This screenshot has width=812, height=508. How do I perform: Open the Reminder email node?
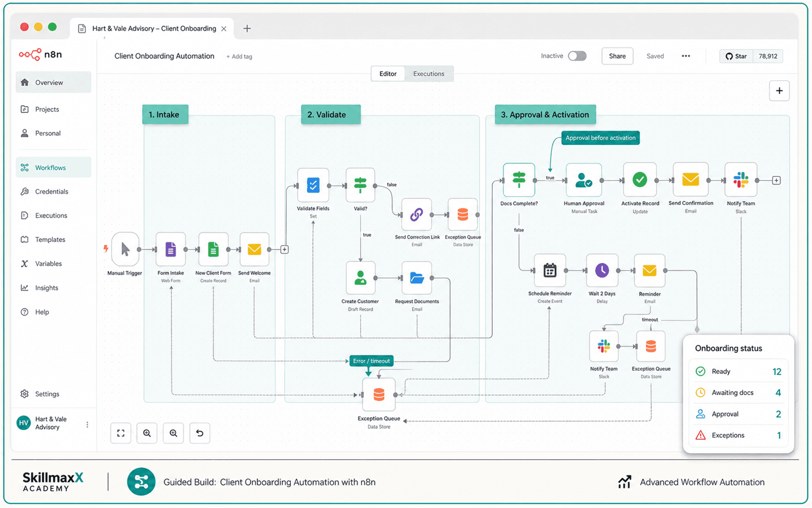(650, 271)
